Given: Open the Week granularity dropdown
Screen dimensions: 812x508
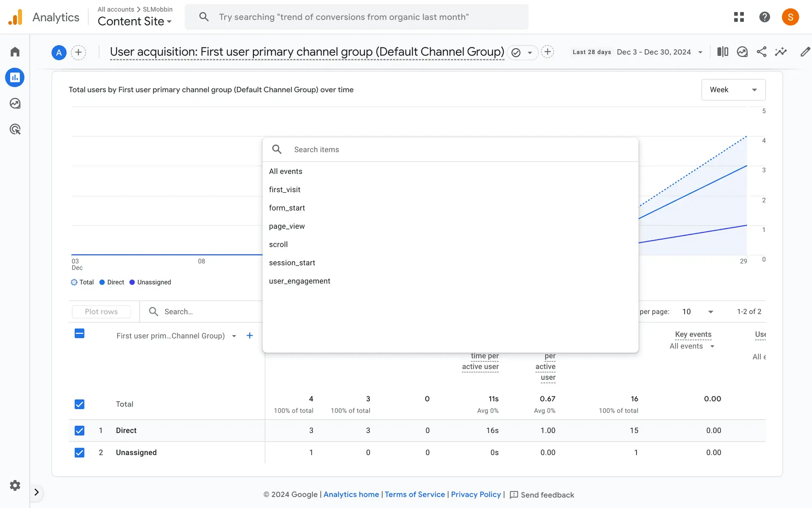Looking at the screenshot, I should click(x=733, y=90).
